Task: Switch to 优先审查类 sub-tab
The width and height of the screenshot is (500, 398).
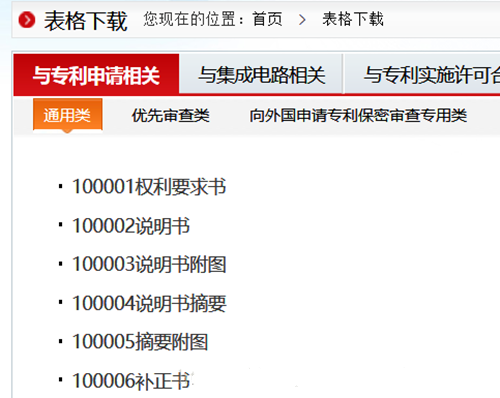Action: (x=170, y=116)
